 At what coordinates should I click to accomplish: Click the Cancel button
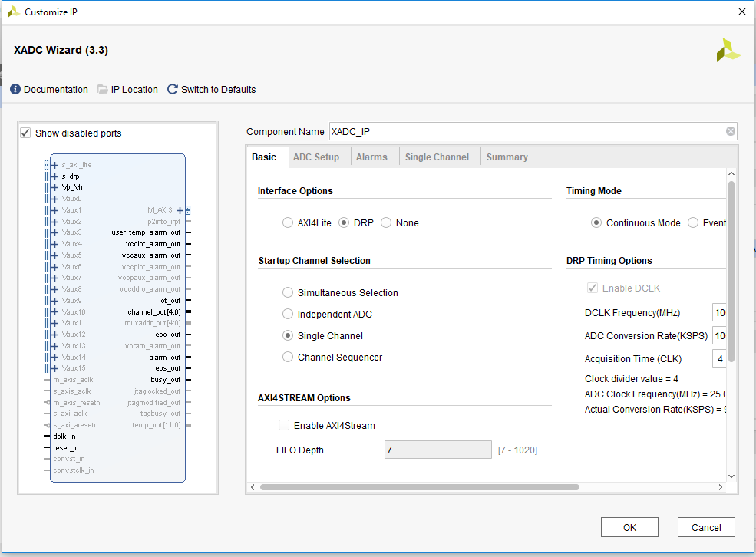pyautogui.click(x=706, y=527)
